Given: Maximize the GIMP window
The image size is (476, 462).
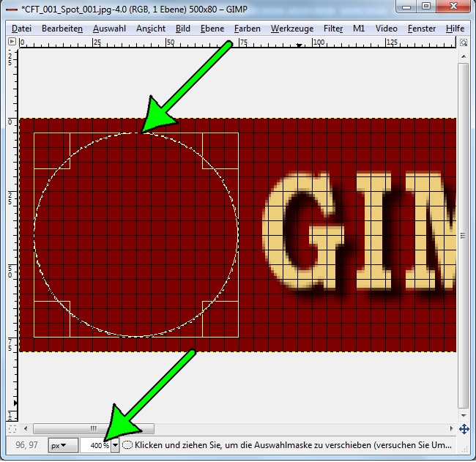Looking at the screenshot, I should click(x=426, y=6).
